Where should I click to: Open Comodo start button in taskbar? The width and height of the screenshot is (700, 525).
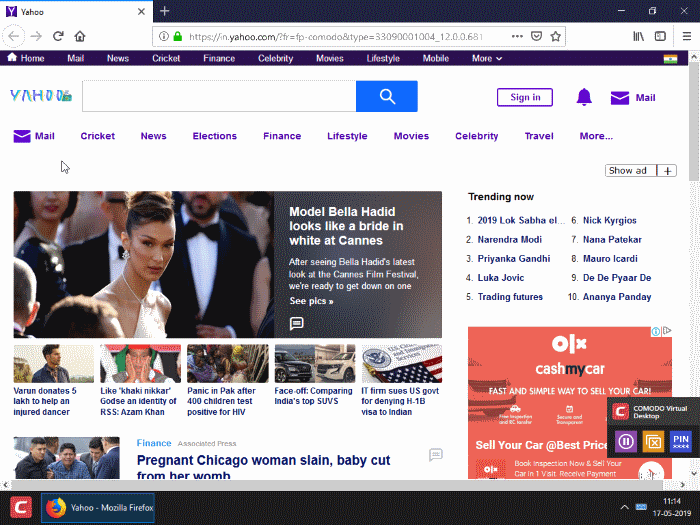[x=21, y=507]
